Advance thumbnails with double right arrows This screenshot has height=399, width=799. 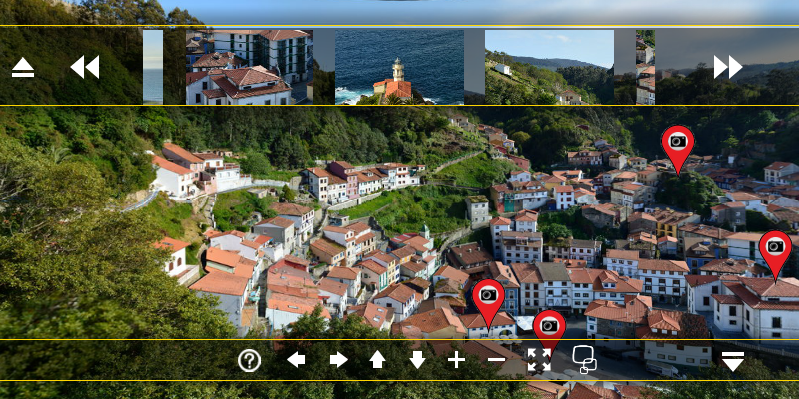(x=728, y=67)
